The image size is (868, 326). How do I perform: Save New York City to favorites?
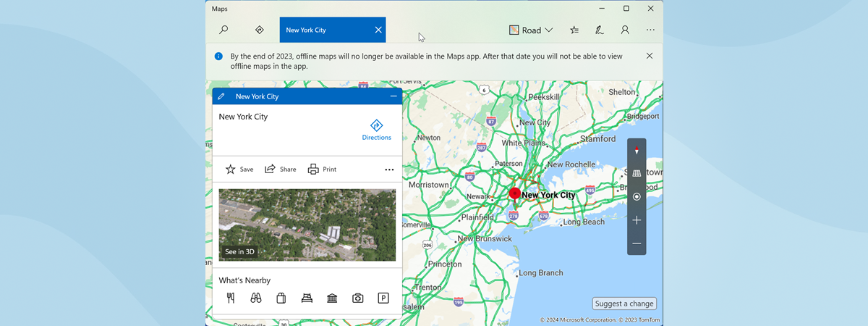point(239,170)
